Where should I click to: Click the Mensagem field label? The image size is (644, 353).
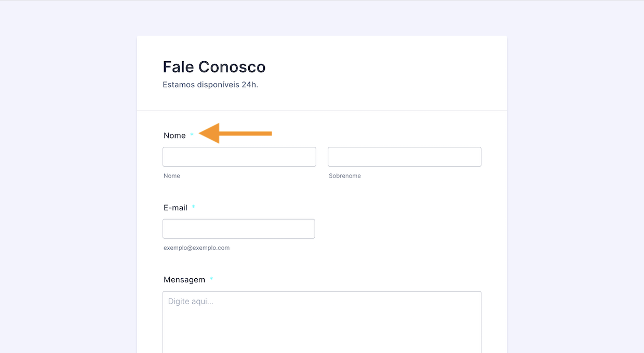tap(184, 280)
